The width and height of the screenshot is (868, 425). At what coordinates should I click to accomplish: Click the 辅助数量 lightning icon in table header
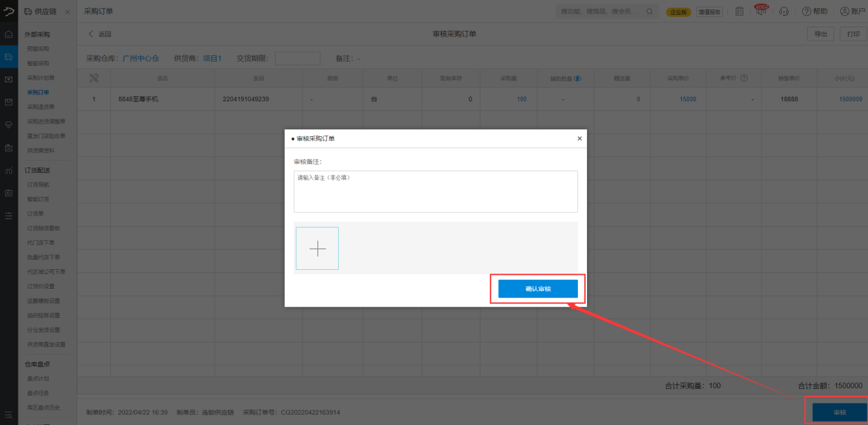tap(577, 79)
